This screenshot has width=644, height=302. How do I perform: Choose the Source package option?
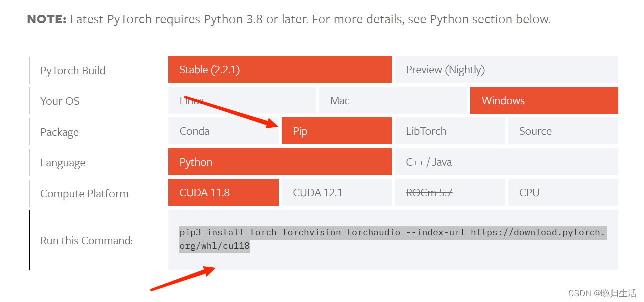pos(563,131)
